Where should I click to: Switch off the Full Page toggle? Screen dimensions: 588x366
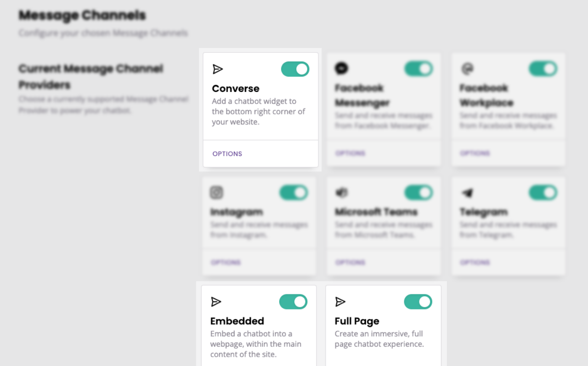click(x=418, y=302)
